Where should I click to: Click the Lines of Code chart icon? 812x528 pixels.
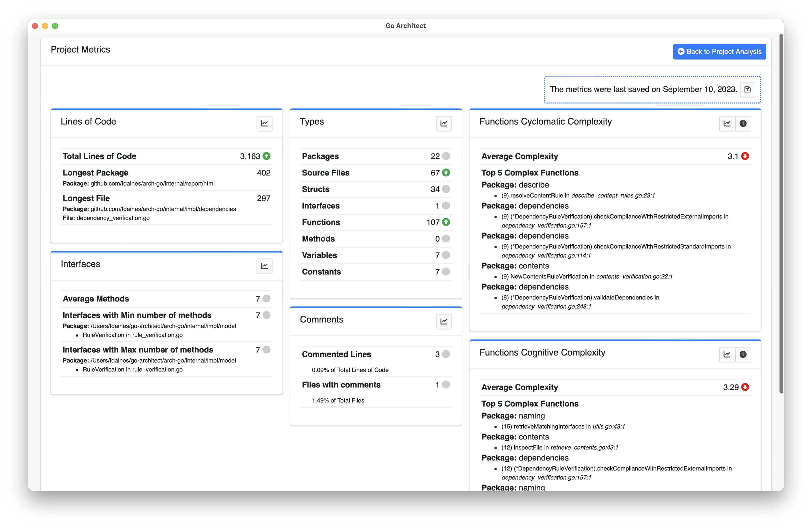coord(264,124)
